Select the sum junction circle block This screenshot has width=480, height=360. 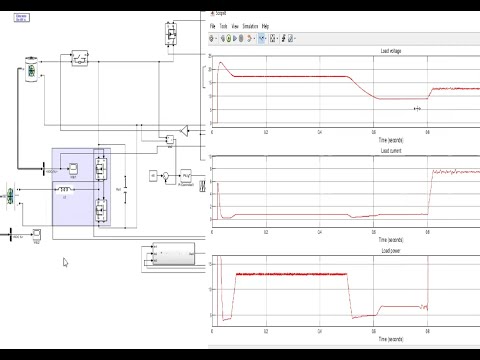click(166, 176)
